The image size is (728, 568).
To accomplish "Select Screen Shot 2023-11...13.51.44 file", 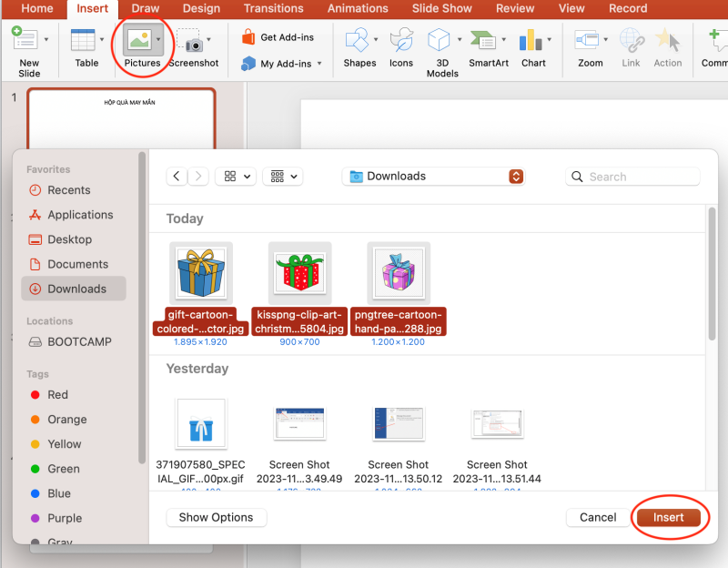I will [x=497, y=423].
